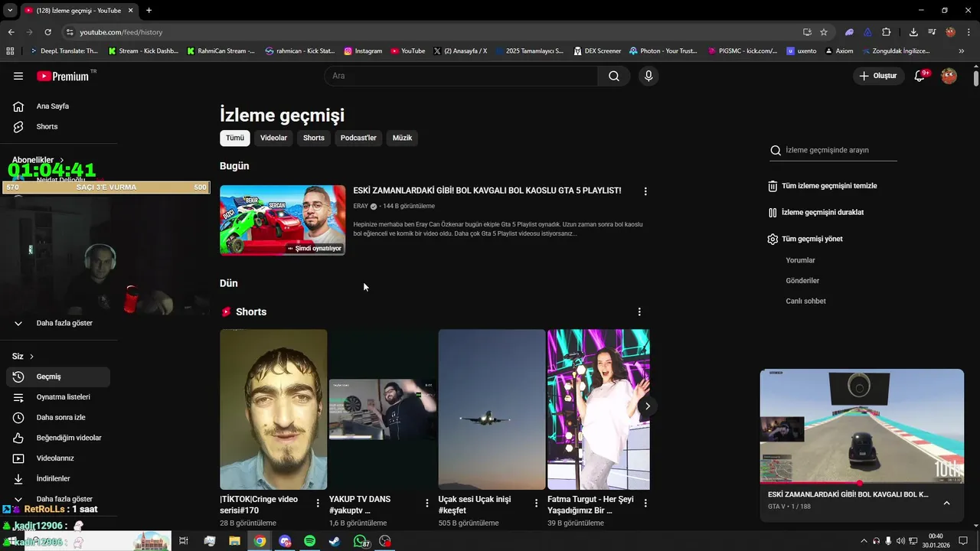Open the Fatma Turgut short thumbnail
Image resolution: width=980 pixels, height=551 pixels.
(x=599, y=409)
